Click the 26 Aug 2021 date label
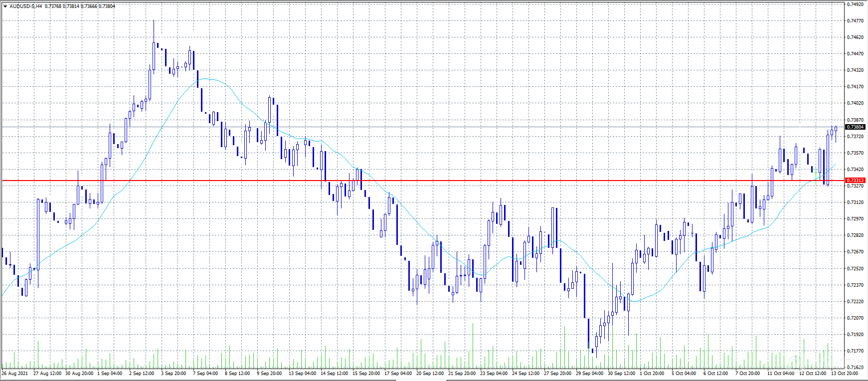Image resolution: width=868 pixels, height=381 pixels. click(15, 373)
